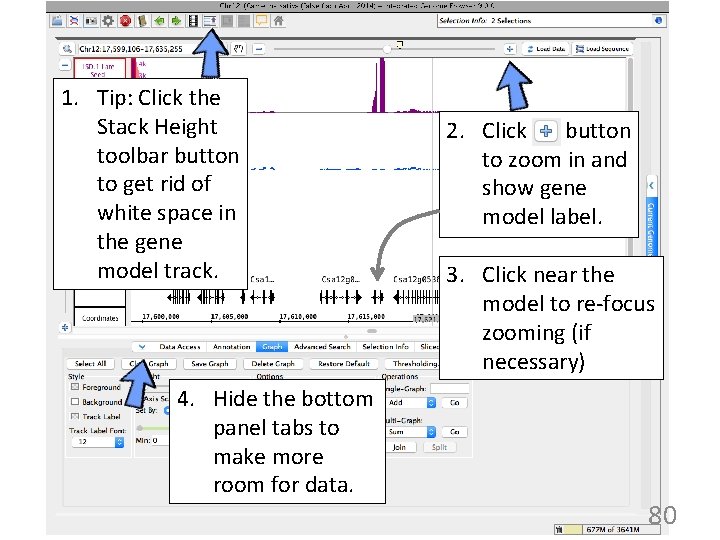Click the Background color box
The image size is (720, 540).
pos(75,402)
